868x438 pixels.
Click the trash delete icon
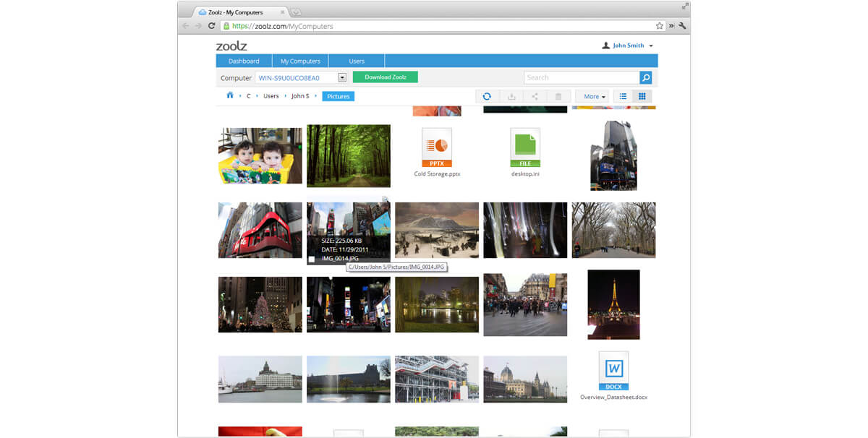pos(558,96)
